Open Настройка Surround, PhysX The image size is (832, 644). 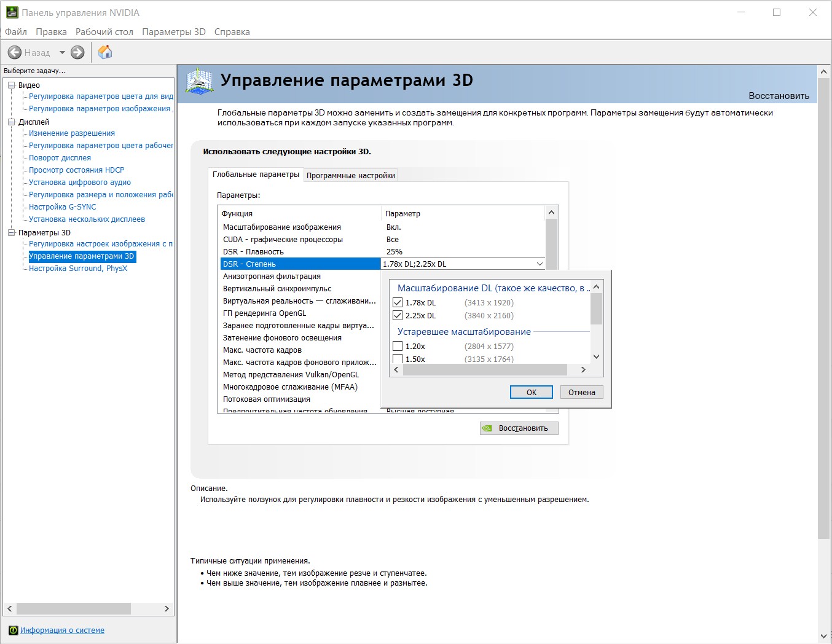pyautogui.click(x=78, y=269)
